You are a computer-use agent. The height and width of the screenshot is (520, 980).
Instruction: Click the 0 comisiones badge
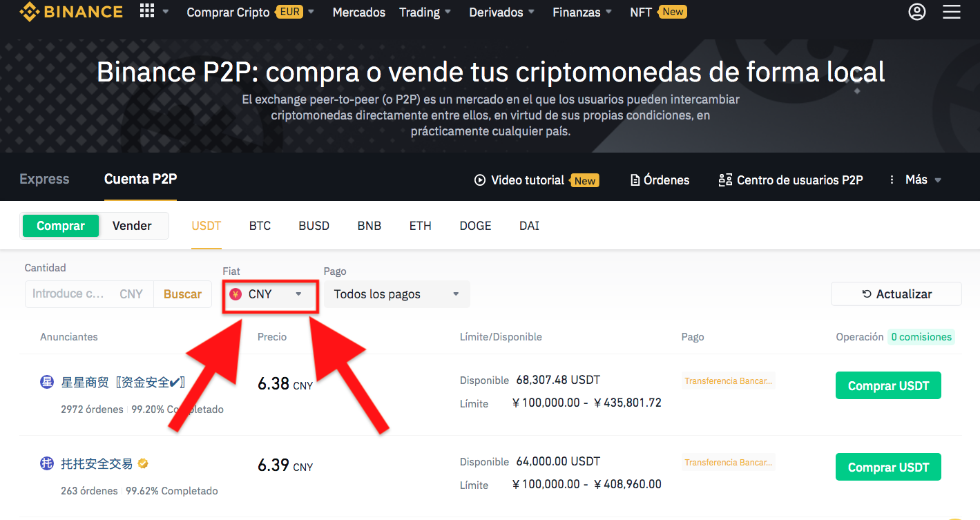click(921, 337)
